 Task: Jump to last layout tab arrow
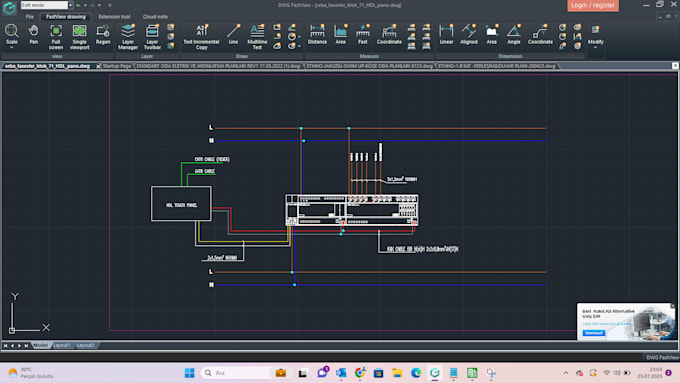pos(26,345)
